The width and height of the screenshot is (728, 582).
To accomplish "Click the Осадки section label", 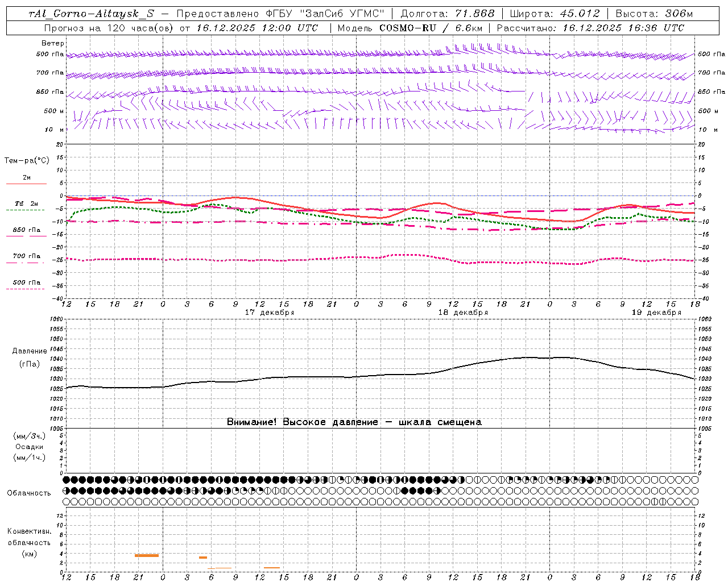I will (30, 447).
